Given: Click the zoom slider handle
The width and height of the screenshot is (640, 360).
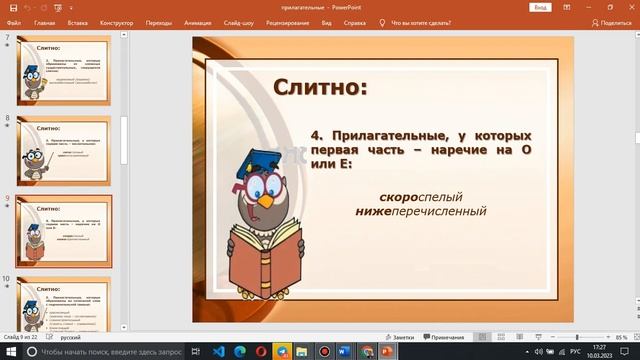Looking at the screenshot, I should tap(577, 337).
